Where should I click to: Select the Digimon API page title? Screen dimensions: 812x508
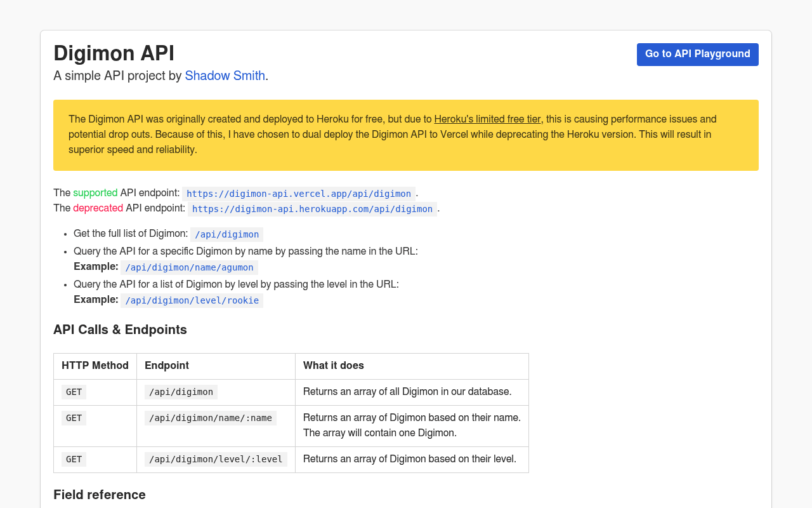(114, 53)
